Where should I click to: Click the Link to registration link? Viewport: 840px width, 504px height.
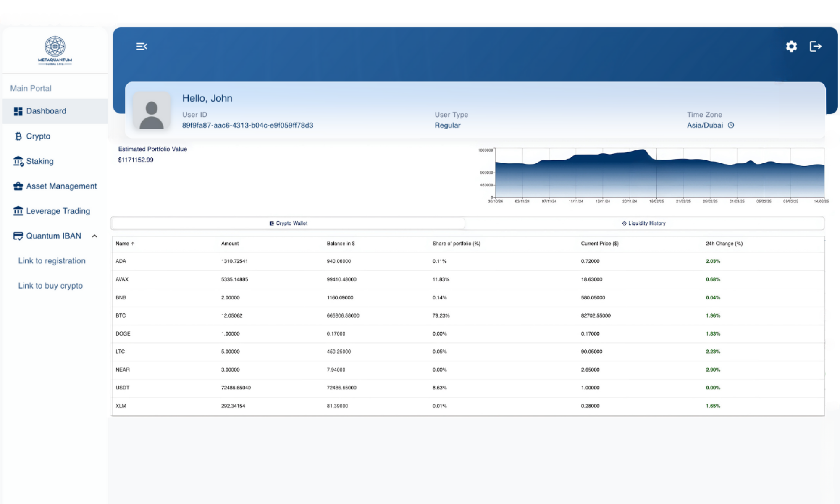pos(52,261)
